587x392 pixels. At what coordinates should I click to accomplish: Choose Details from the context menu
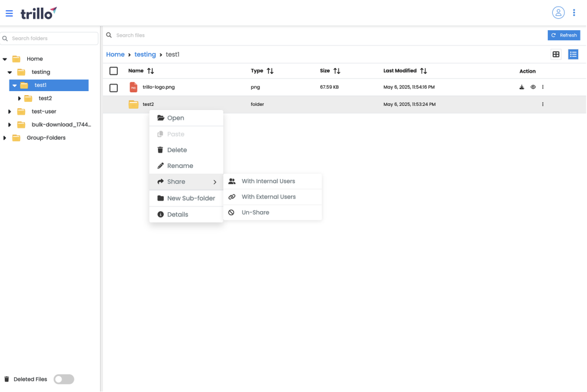point(186,214)
